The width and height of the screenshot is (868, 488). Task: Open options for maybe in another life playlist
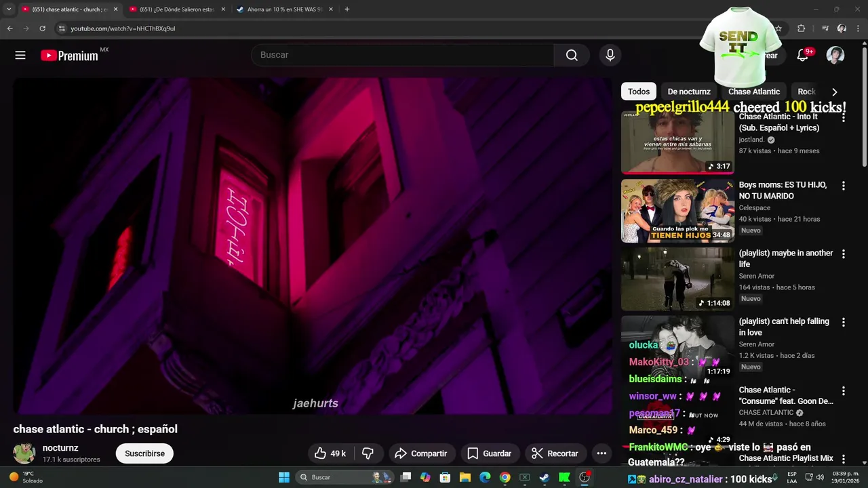point(844,254)
